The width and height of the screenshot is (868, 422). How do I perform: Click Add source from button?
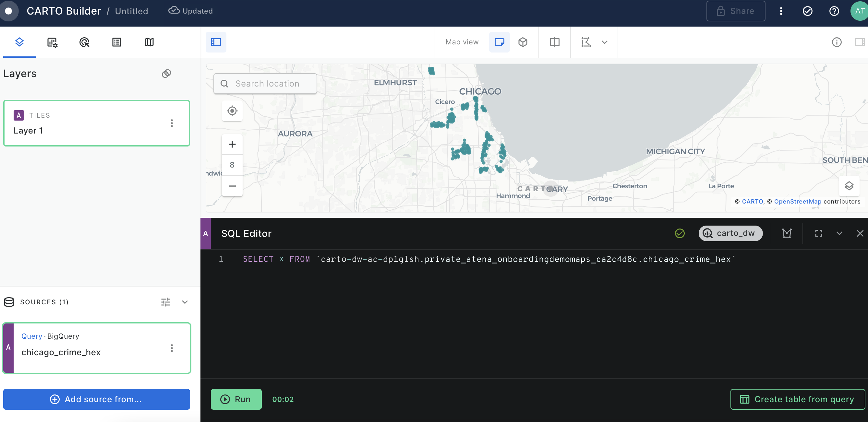(x=96, y=399)
